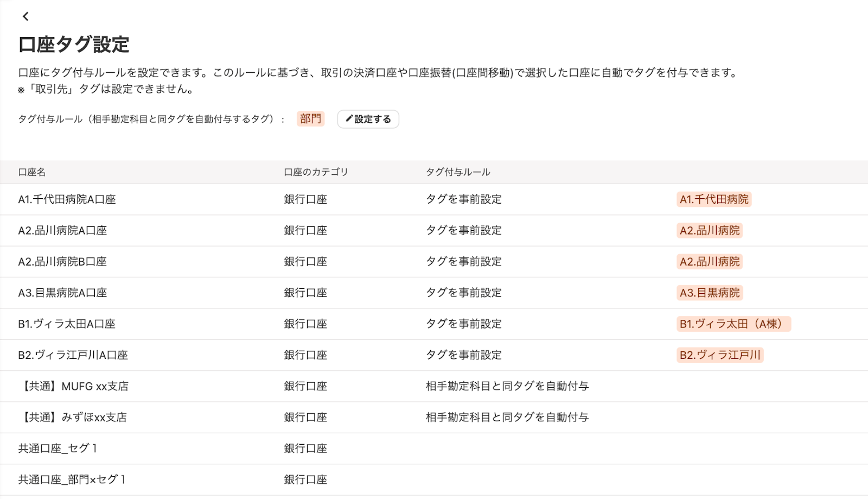Select the A3.目黒病院A口座 account name
This screenshot has width=868, height=499.
(62, 293)
